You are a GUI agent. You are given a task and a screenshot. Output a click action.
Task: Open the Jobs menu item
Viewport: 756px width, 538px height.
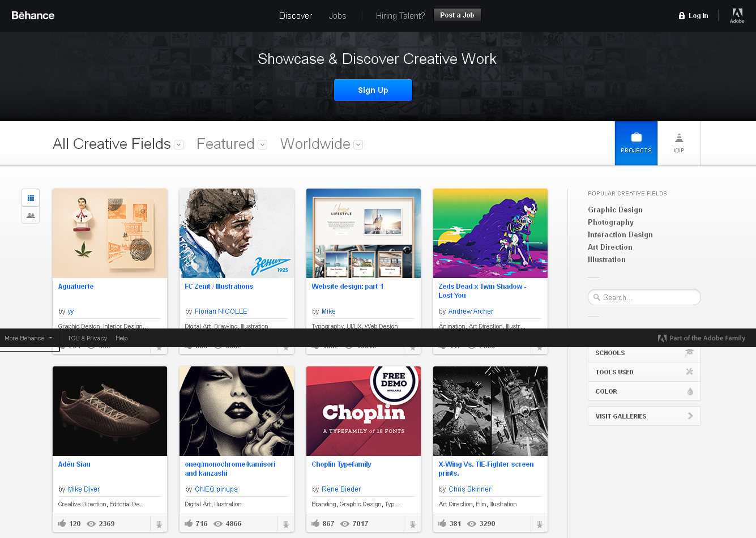pyautogui.click(x=338, y=16)
